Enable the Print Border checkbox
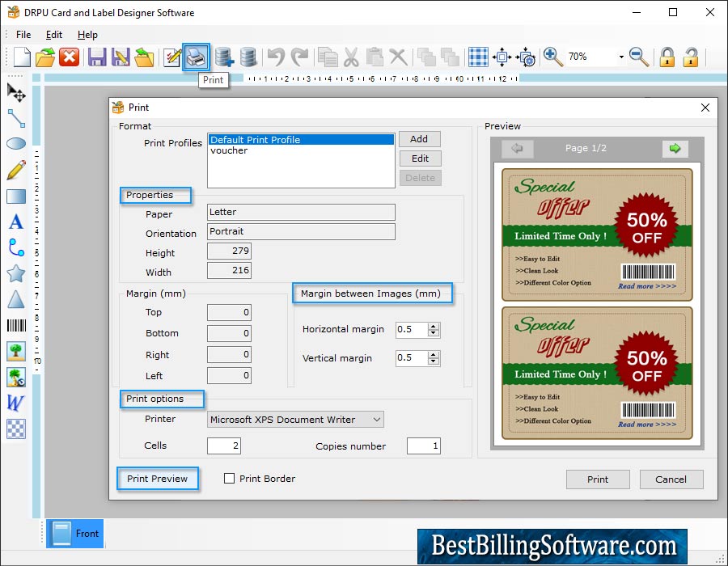The image size is (728, 566). (x=230, y=479)
